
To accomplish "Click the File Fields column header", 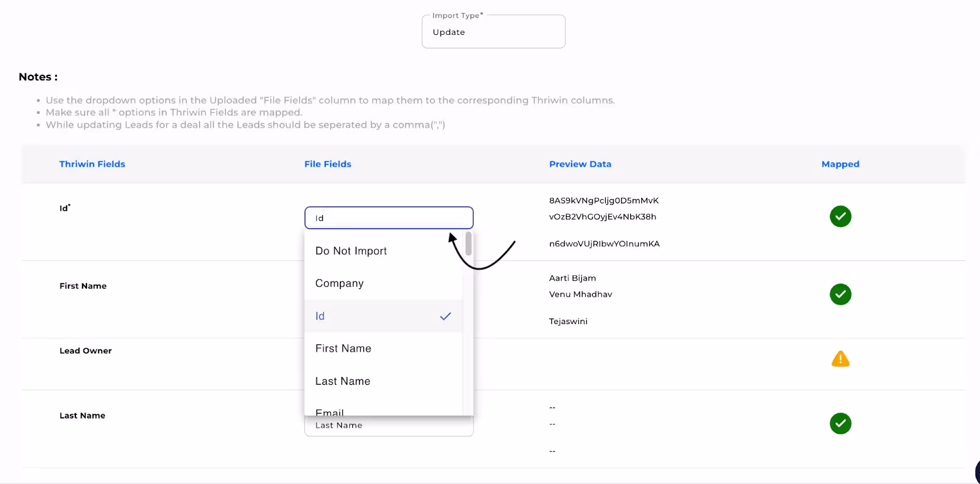I will tap(328, 164).
